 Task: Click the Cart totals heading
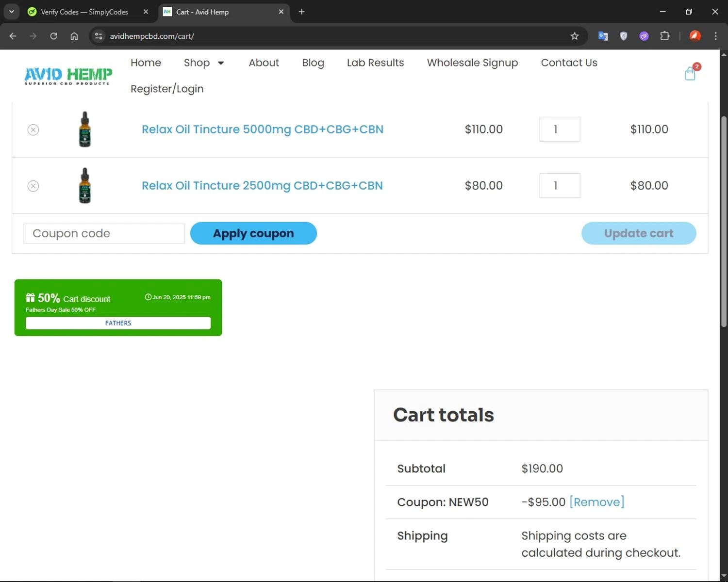tap(444, 415)
